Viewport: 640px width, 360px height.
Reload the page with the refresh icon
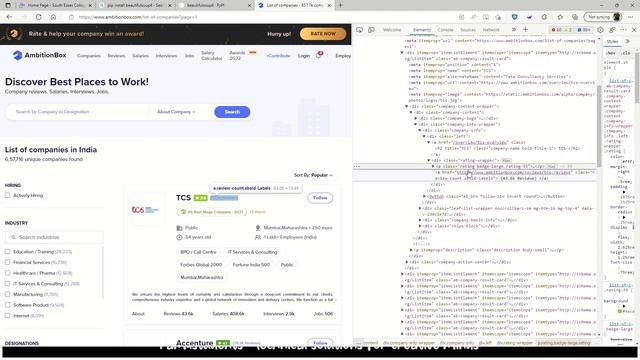[x=39, y=17]
